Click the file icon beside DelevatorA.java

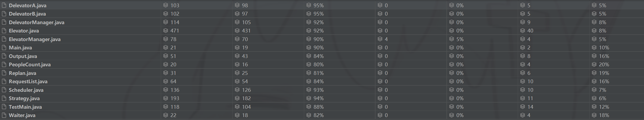pos(4,5)
